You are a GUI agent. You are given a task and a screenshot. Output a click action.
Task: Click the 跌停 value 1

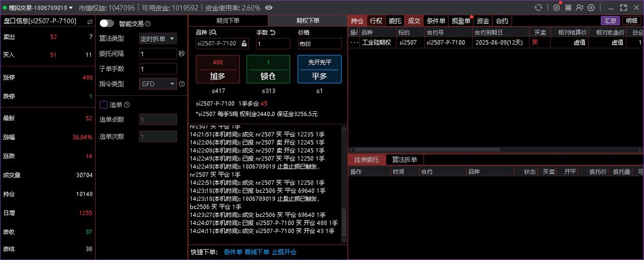[x=90, y=96]
